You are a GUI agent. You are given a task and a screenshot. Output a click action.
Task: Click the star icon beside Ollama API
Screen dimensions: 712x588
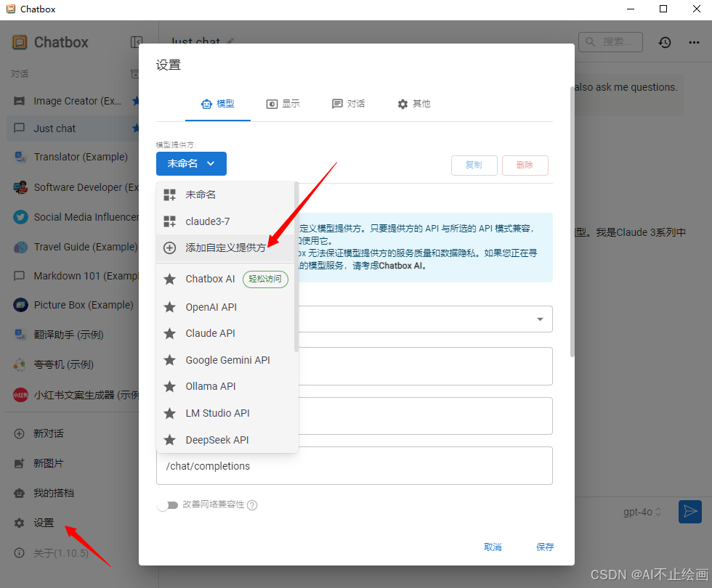(170, 386)
